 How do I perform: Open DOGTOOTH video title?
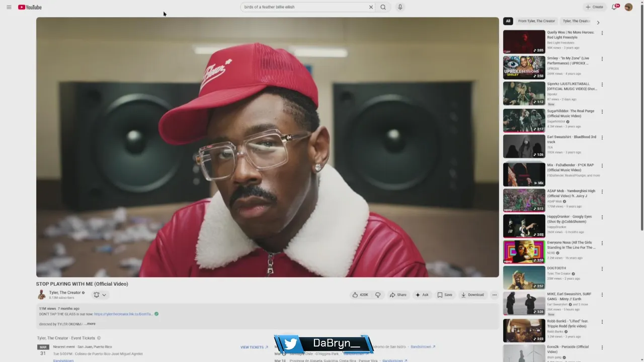point(556,268)
